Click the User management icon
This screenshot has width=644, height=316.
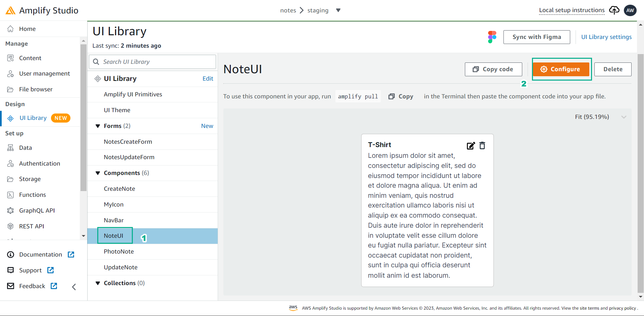tap(10, 74)
